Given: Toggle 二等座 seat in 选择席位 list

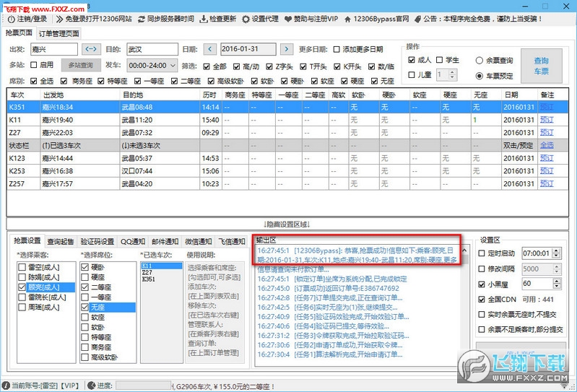Looking at the screenshot, I should pos(84,287).
